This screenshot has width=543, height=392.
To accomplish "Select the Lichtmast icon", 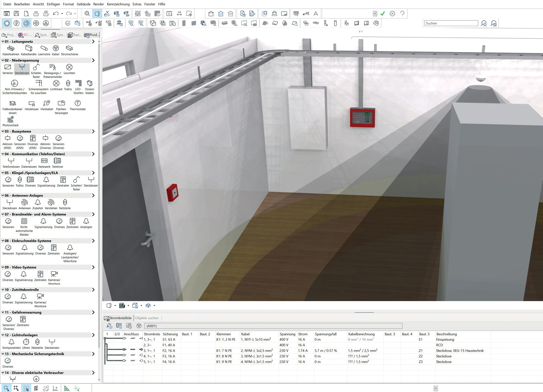I will pos(56,85).
